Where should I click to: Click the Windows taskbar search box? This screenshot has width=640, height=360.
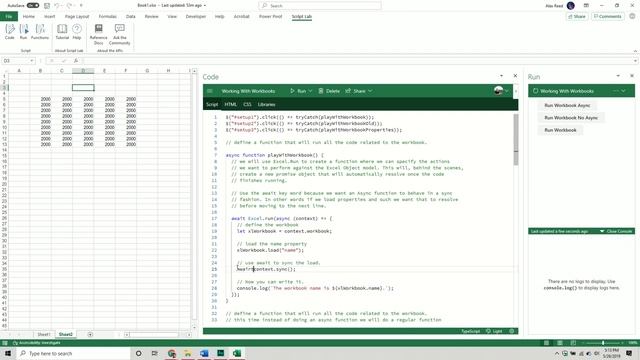(x=73, y=353)
